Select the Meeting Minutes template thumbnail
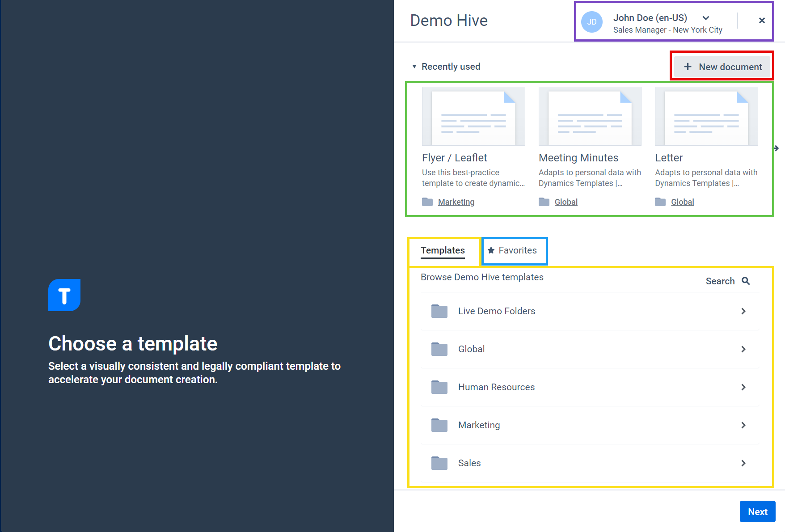 (x=590, y=116)
